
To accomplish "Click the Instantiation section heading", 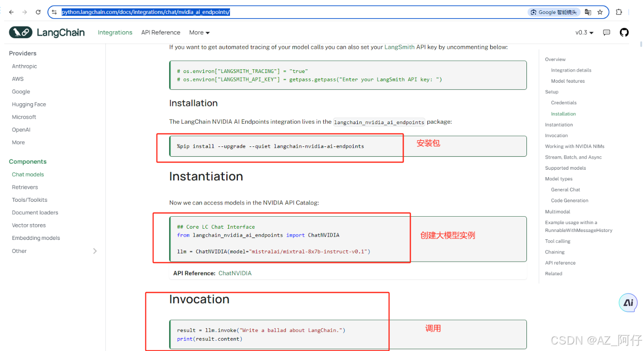I will (206, 176).
